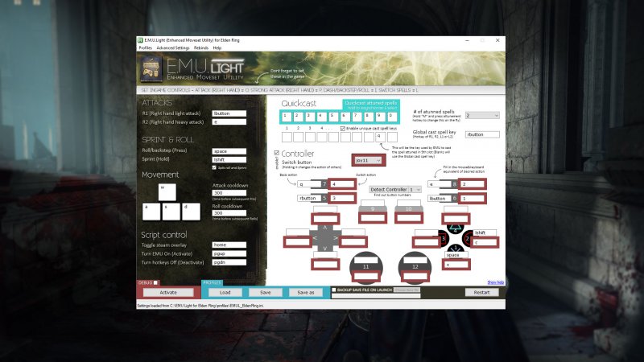
Task: Open the Advanced Settings menu
Action: pyautogui.click(x=172, y=47)
